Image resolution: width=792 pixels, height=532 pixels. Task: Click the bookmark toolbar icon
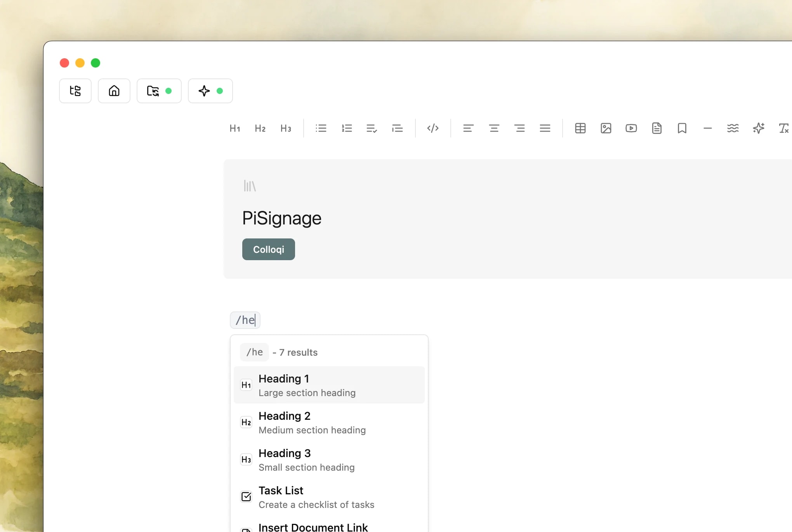coord(682,128)
